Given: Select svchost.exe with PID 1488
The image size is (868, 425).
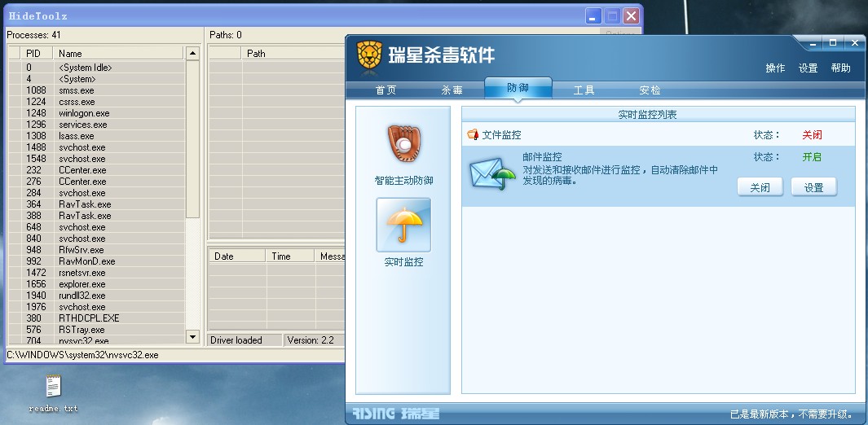Looking at the screenshot, I should pyautogui.click(x=96, y=147).
